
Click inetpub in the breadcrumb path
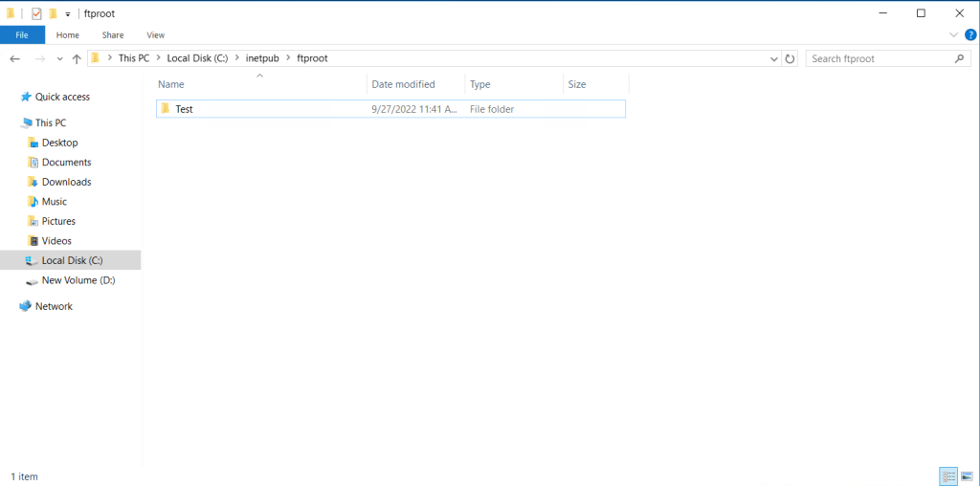pos(261,58)
